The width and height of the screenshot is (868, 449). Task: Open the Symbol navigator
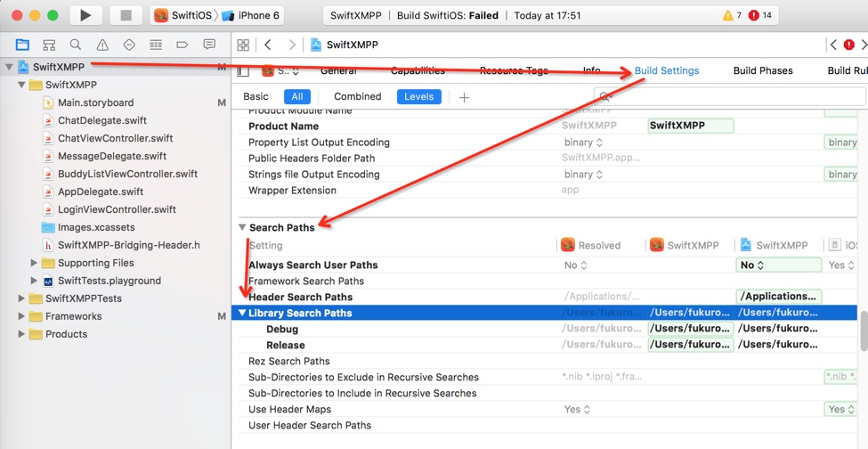49,45
